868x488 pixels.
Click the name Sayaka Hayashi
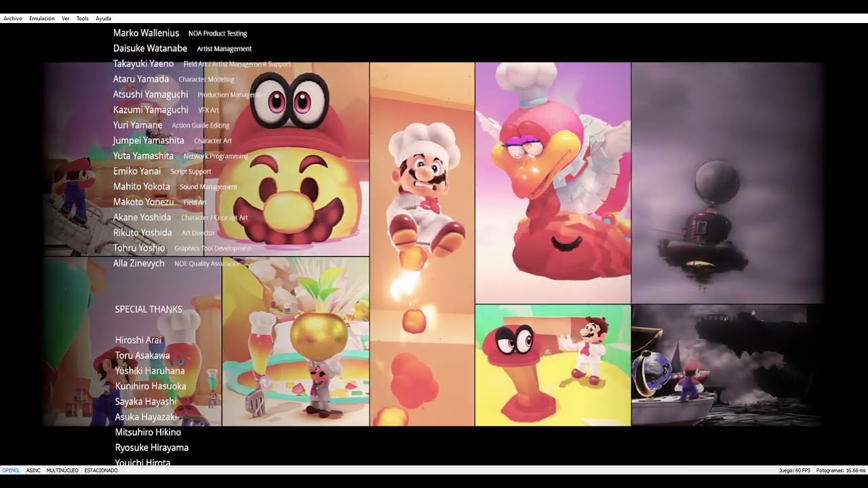[x=146, y=401]
